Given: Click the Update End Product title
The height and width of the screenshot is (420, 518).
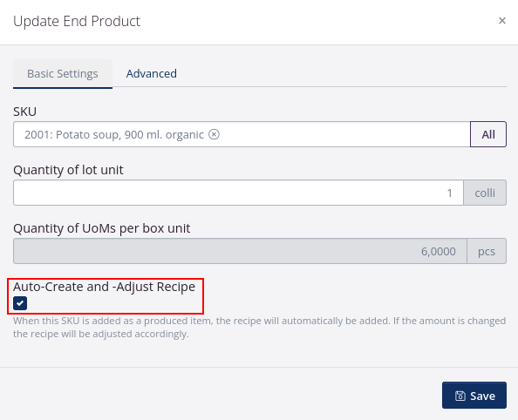Looking at the screenshot, I should pyautogui.click(x=77, y=21).
